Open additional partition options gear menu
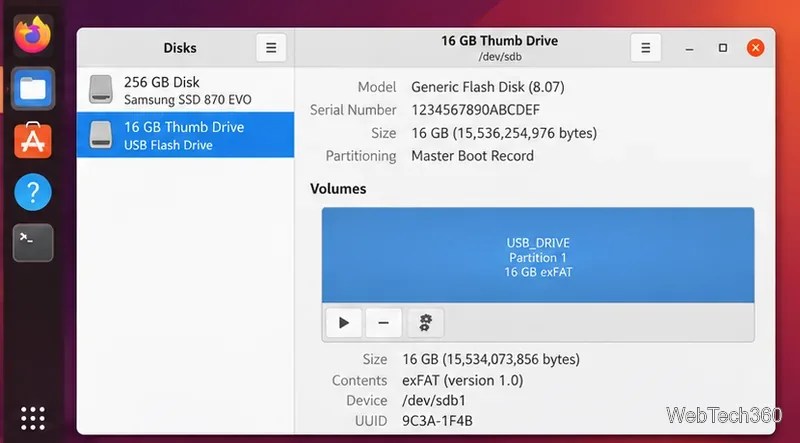The width and height of the screenshot is (800, 443). pos(425,323)
